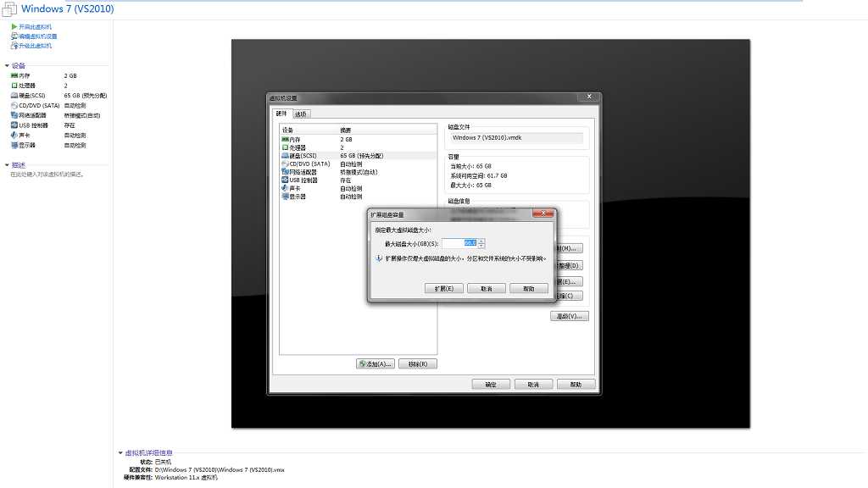Click '当前大小: 65 GB' text
The width and height of the screenshot is (868, 488).
click(x=470, y=166)
